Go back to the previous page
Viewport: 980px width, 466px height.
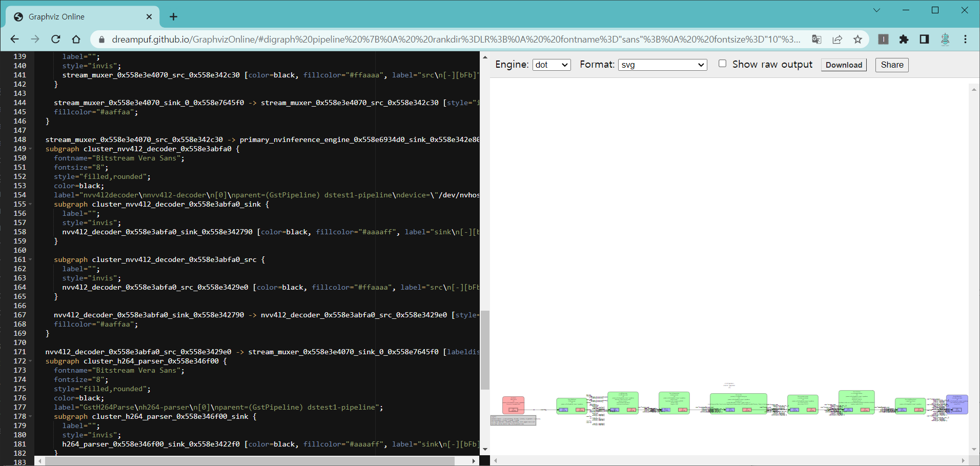14,39
